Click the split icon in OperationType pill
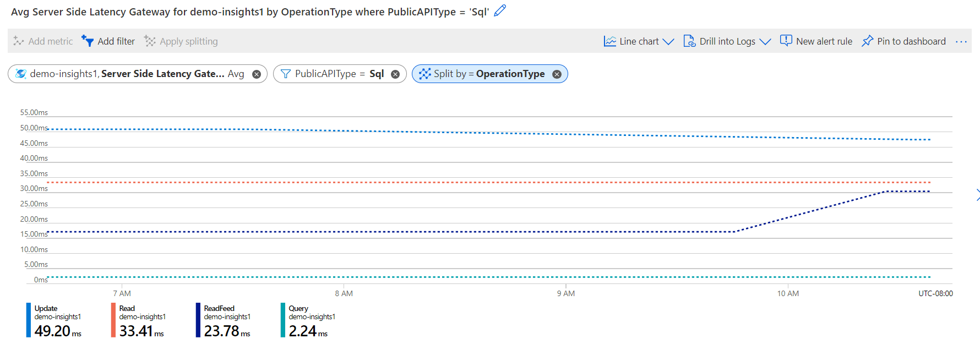Image resolution: width=980 pixels, height=344 pixels. [425, 74]
